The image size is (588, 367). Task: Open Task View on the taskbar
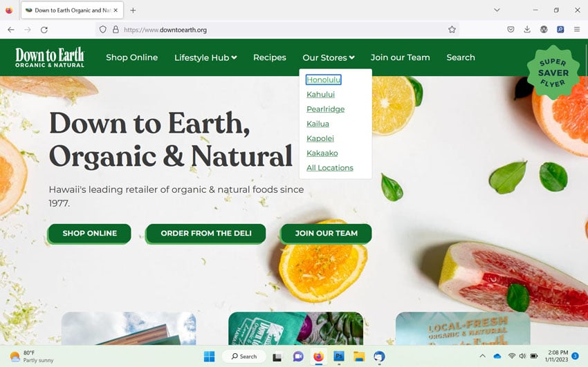click(277, 357)
